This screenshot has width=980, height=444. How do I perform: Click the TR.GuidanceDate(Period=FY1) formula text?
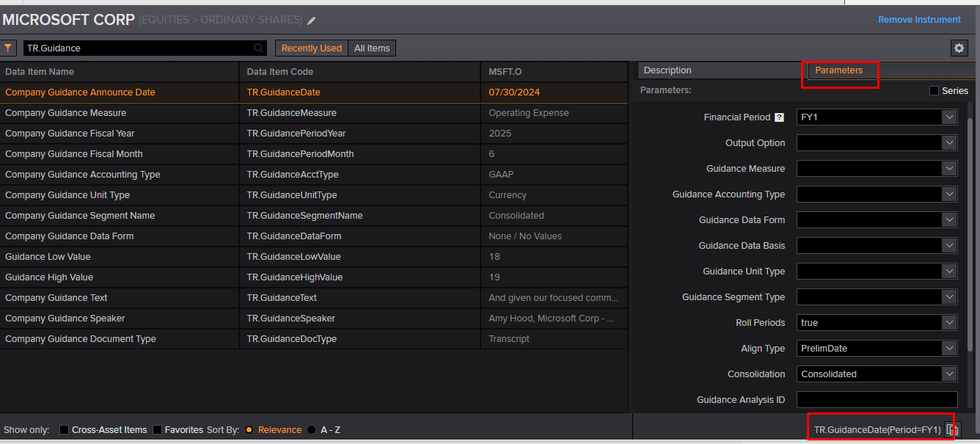877,430
